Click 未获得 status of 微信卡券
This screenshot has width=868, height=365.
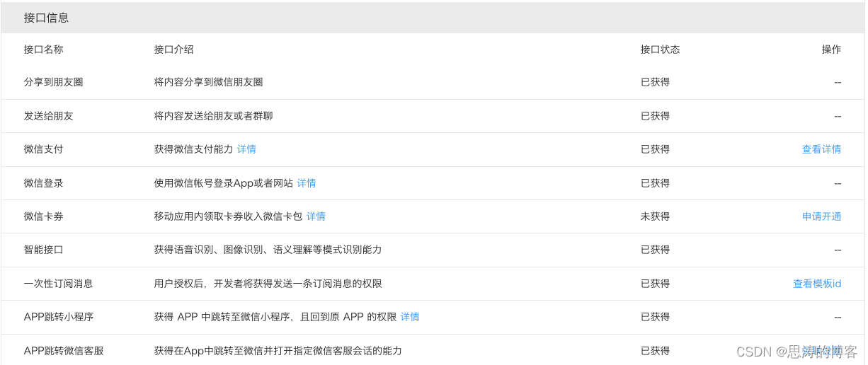click(x=655, y=216)
